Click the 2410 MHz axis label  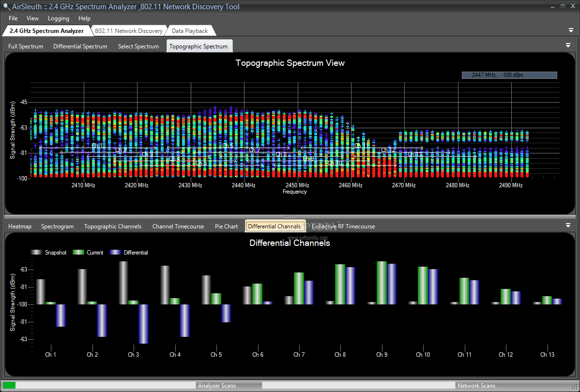coord(83,185)
